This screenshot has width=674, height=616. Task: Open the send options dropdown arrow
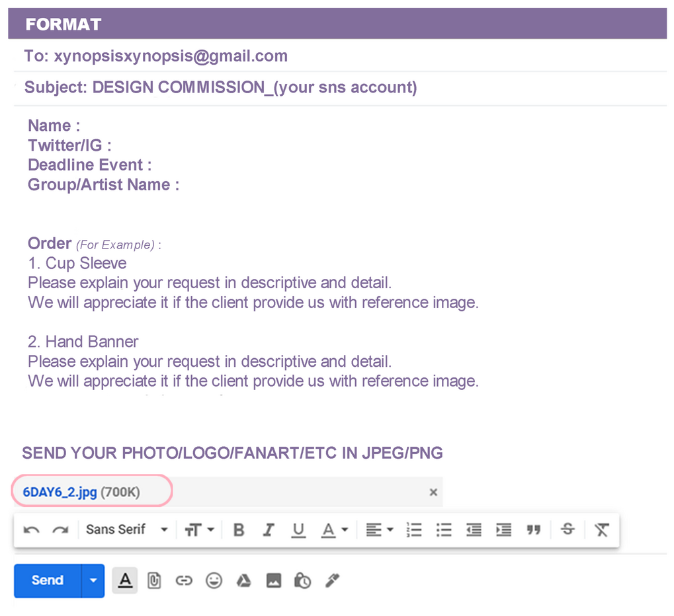(93, 580)
